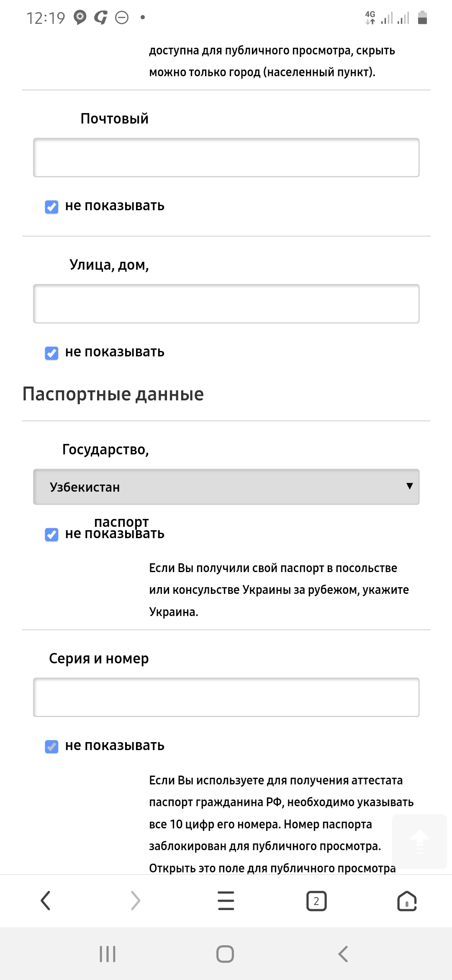Open Android recent apps

[108, 954]
